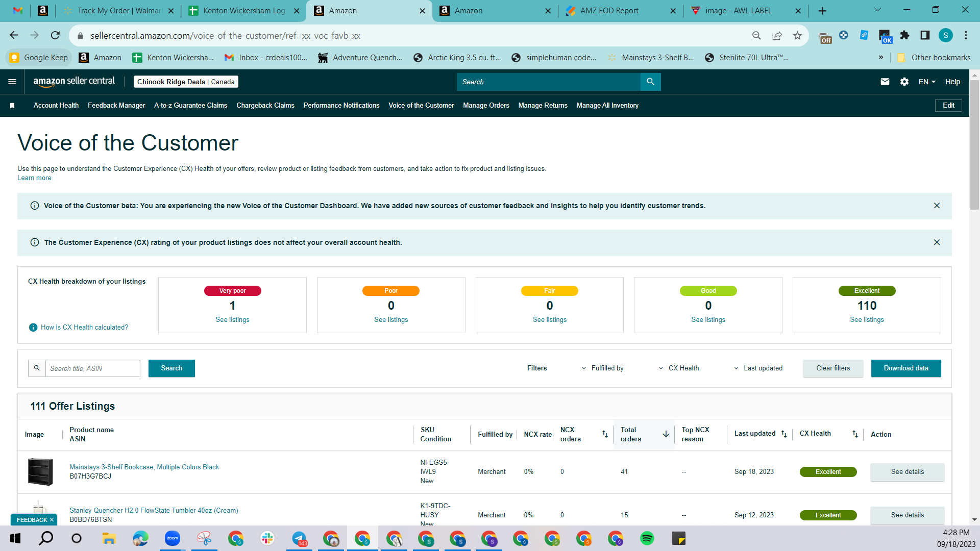
Task: Click the page vertical scrollbar
Action: click(x=974, y=145)
